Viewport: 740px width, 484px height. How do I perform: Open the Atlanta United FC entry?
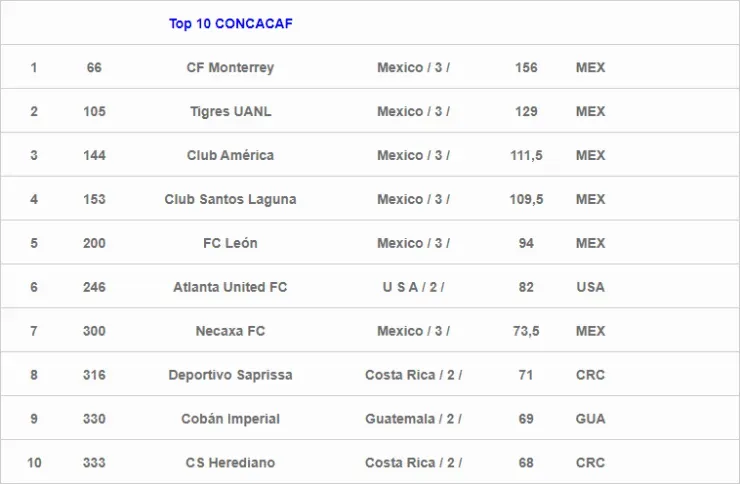coord(230,287)
